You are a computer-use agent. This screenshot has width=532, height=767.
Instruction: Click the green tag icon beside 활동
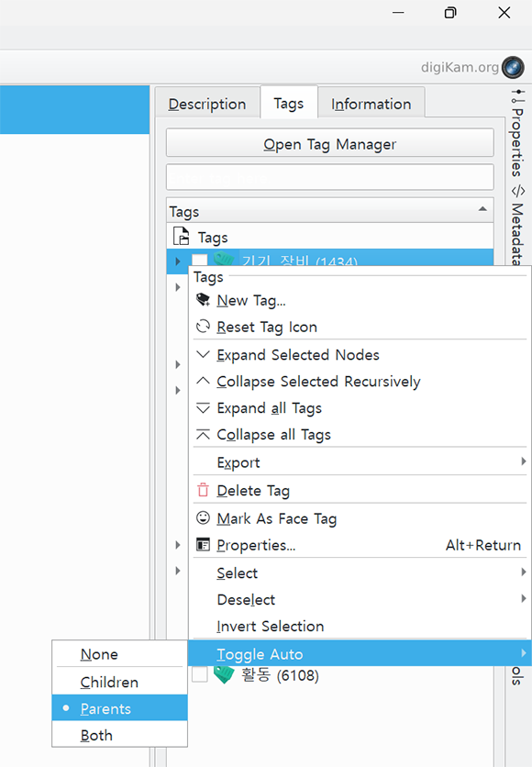click(x=224, y=675)
